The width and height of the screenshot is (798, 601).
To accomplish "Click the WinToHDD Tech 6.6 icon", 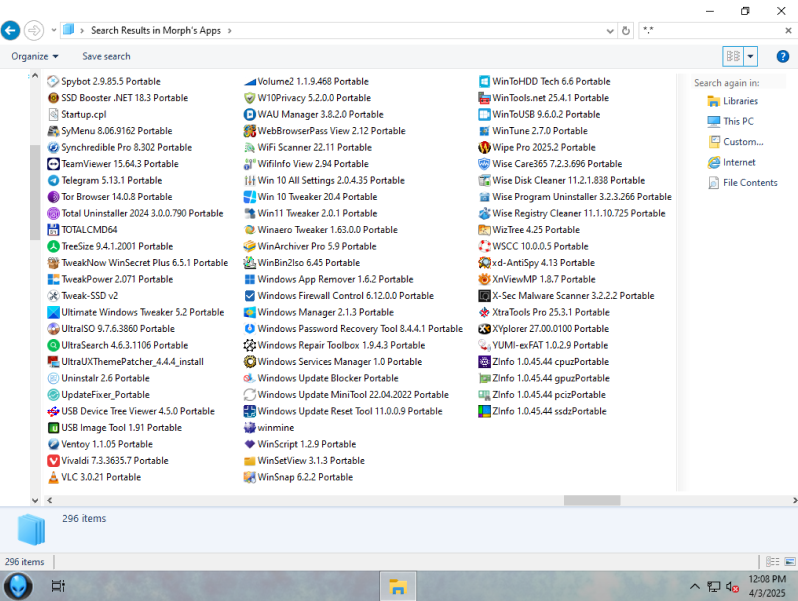I will point(484,81).
